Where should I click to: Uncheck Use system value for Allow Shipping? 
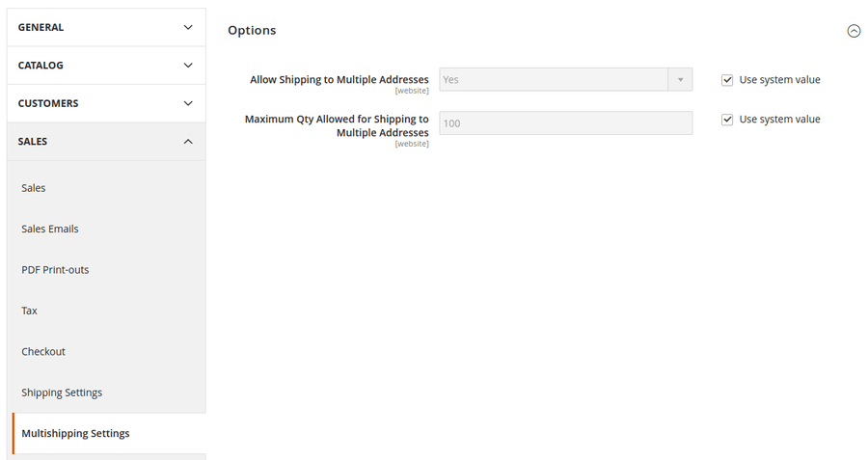pos(727,80)
